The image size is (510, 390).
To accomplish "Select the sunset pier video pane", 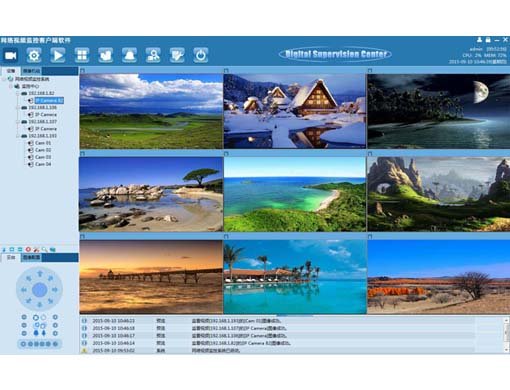I will pos(151,277).
